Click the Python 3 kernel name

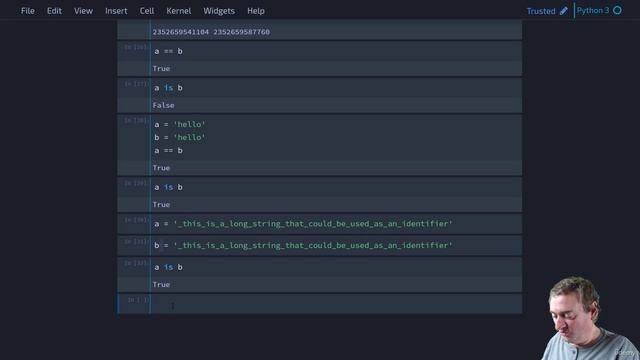click(593, 10)
